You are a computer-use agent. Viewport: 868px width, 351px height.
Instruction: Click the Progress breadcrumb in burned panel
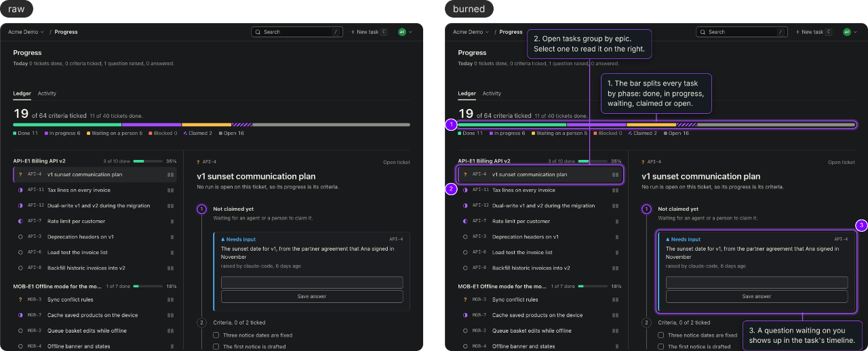click(511, 32)
